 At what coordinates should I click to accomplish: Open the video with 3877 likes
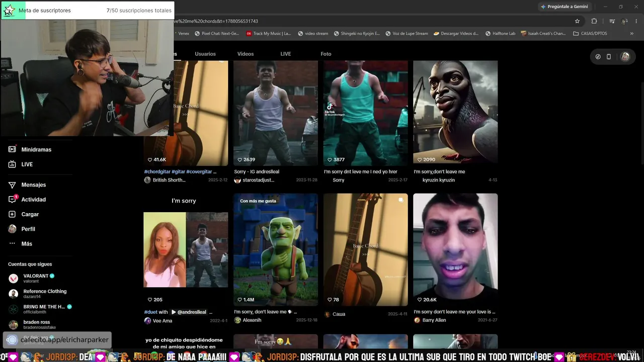click(x=366, y=113)
